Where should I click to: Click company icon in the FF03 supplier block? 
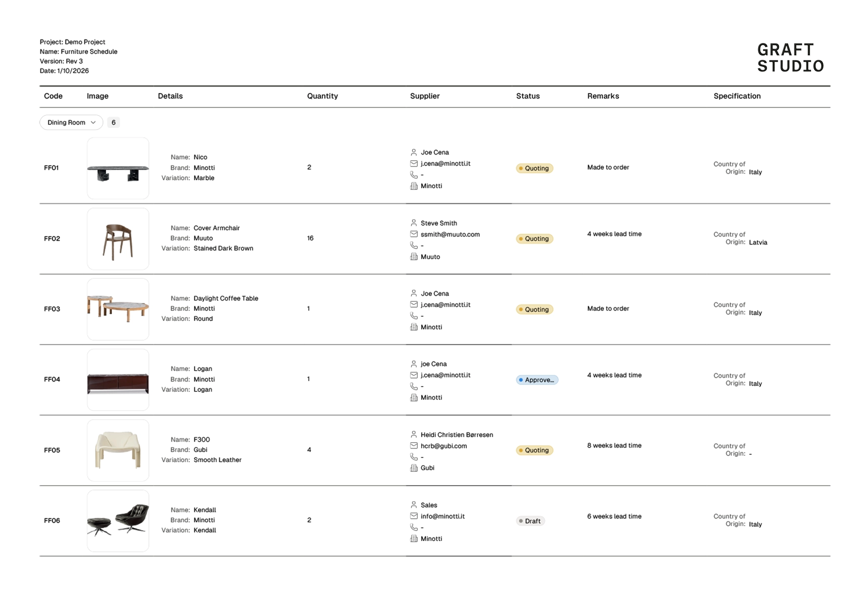pos(413,327)
